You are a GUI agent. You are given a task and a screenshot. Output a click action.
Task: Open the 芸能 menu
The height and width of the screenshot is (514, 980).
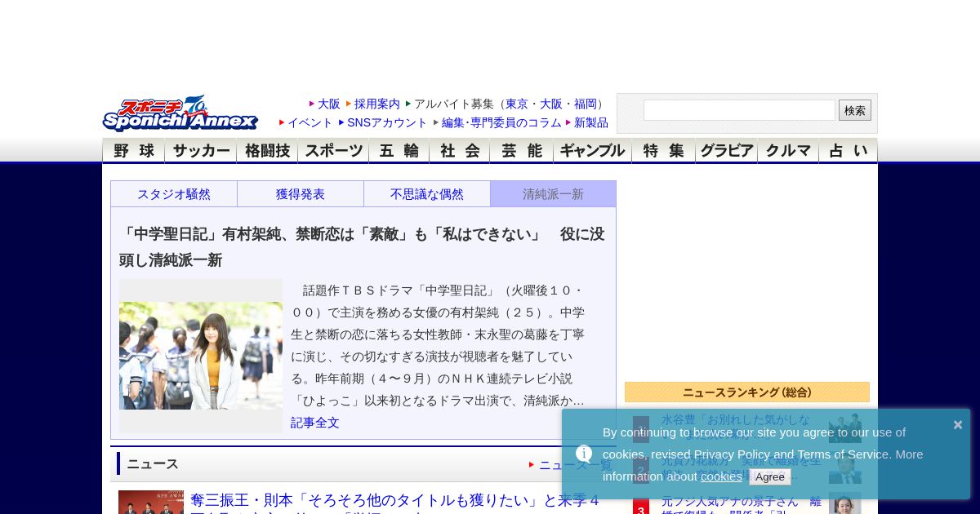[521, 150]
